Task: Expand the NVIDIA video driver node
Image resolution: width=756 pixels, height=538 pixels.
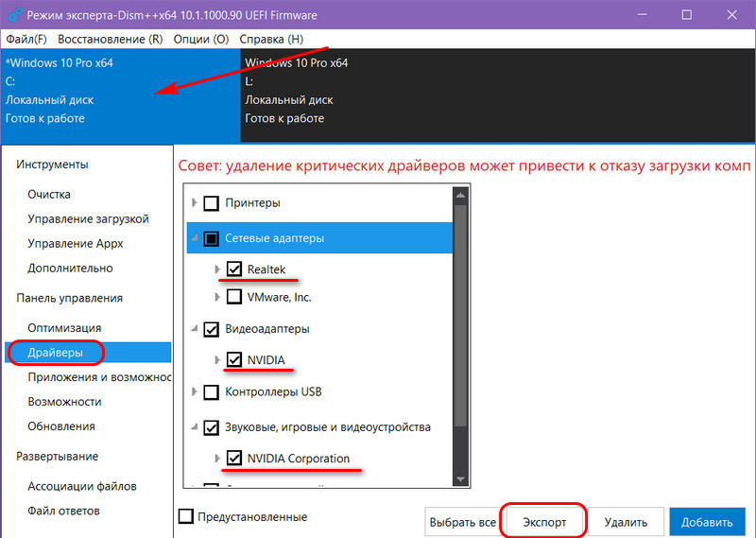Action: click(217, 360)
